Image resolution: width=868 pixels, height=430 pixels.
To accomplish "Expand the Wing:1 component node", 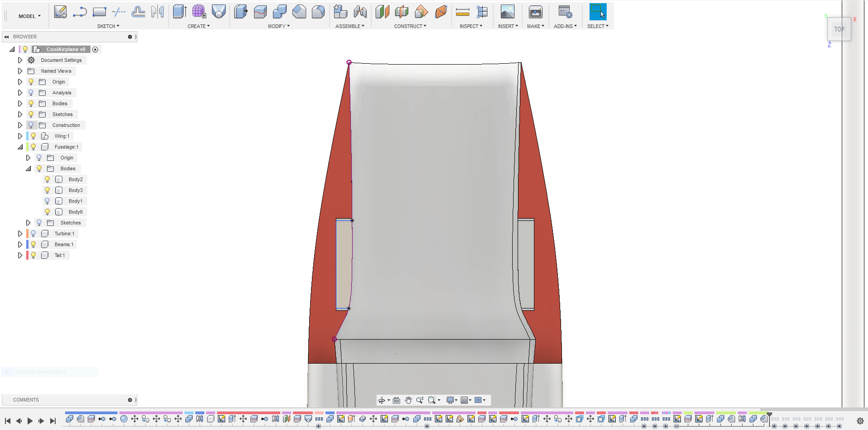I will pos(20,136).
